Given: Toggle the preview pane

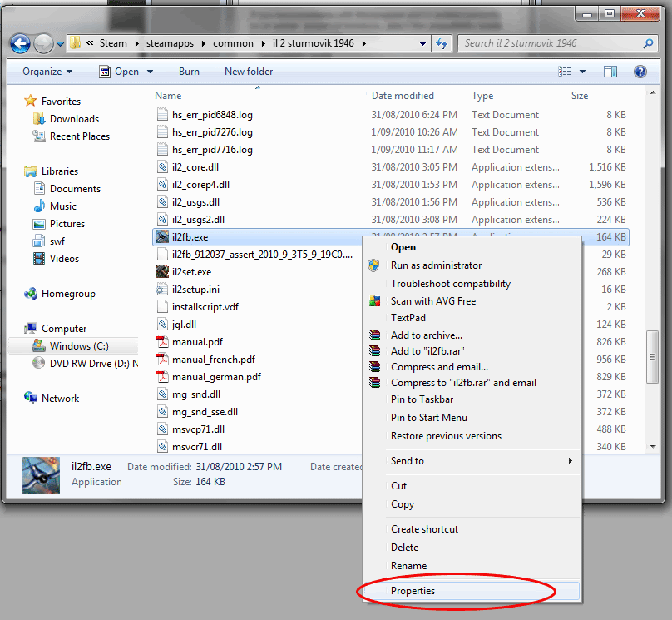Looking at the screenshot, I should point(610,72).
